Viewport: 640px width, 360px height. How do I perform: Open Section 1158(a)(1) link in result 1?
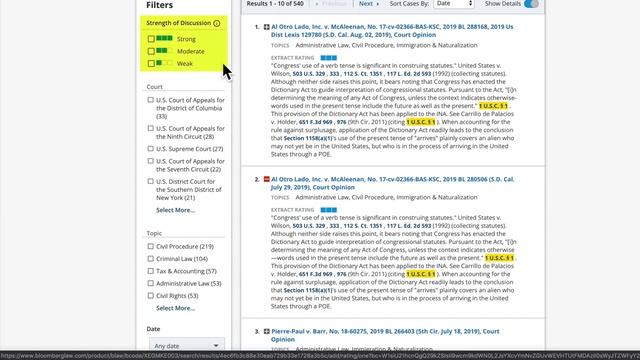pyautogui.click(x=308, y=138)
